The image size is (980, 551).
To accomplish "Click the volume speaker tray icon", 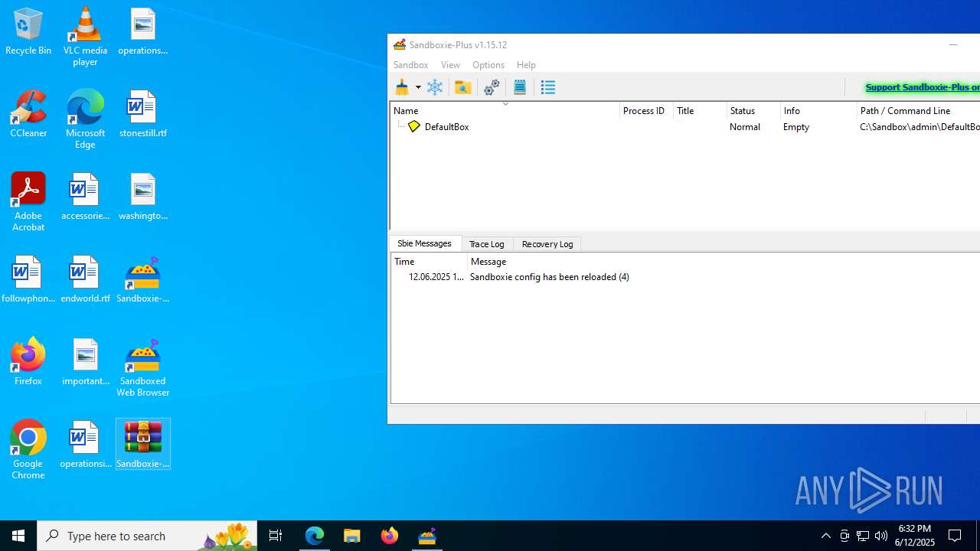I will click(881, 536).
